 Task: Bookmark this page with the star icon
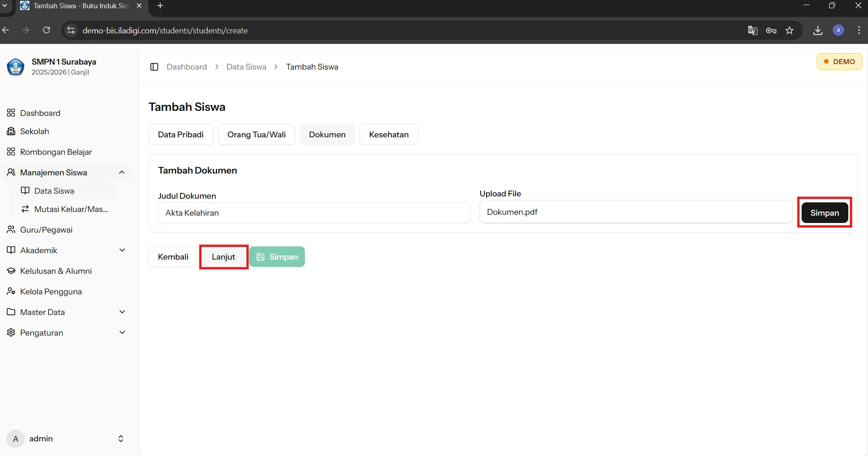[x=790, y=31]
